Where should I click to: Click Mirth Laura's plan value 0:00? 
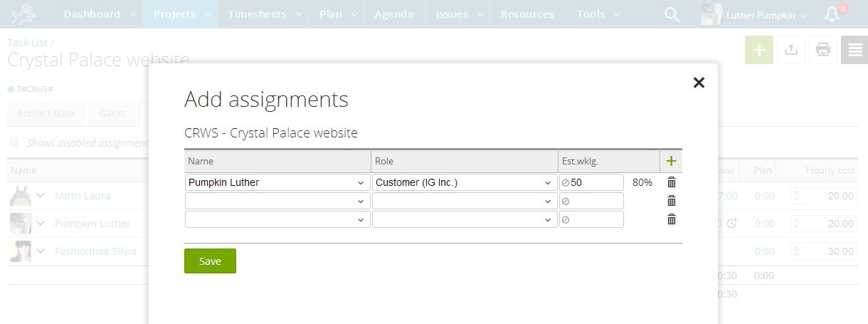coord(764,196)
